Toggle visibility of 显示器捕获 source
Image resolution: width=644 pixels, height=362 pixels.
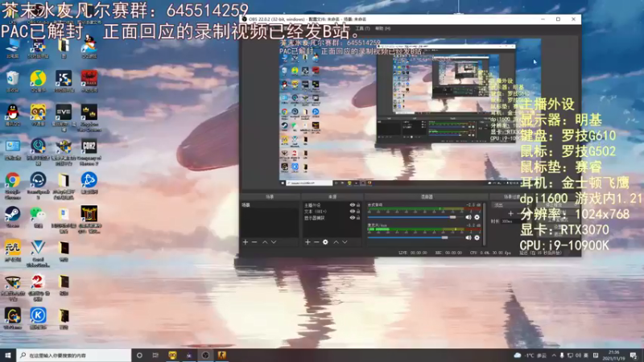coord(352,218)
